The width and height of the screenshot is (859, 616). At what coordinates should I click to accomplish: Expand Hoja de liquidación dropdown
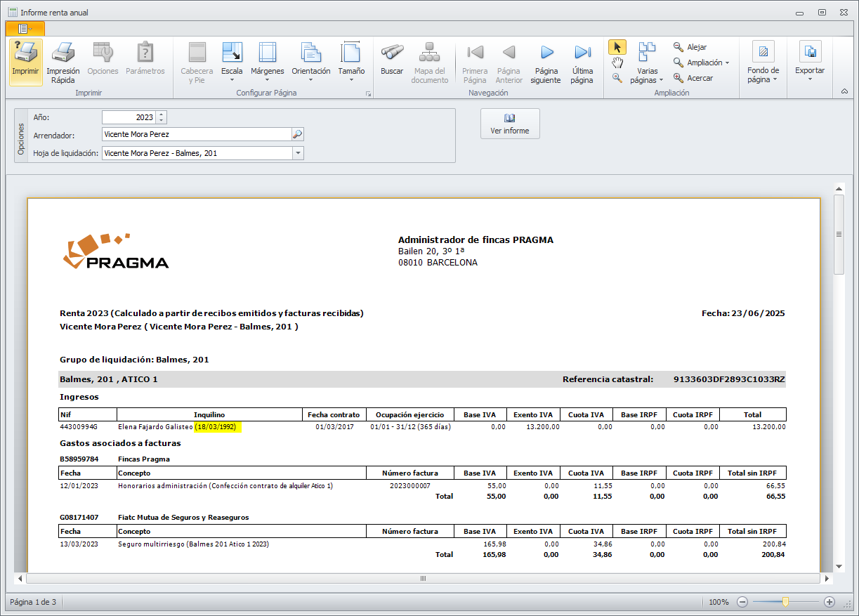tap(298, 152)
